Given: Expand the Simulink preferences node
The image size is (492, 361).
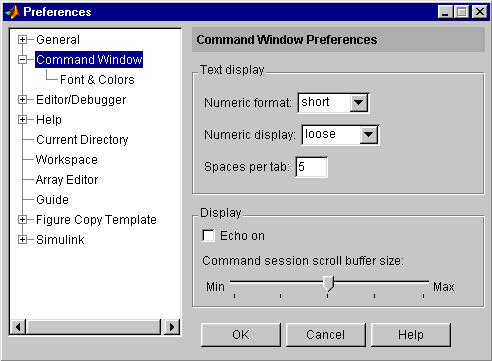Looking at the screenshot, I should click(x=22, y=240).
